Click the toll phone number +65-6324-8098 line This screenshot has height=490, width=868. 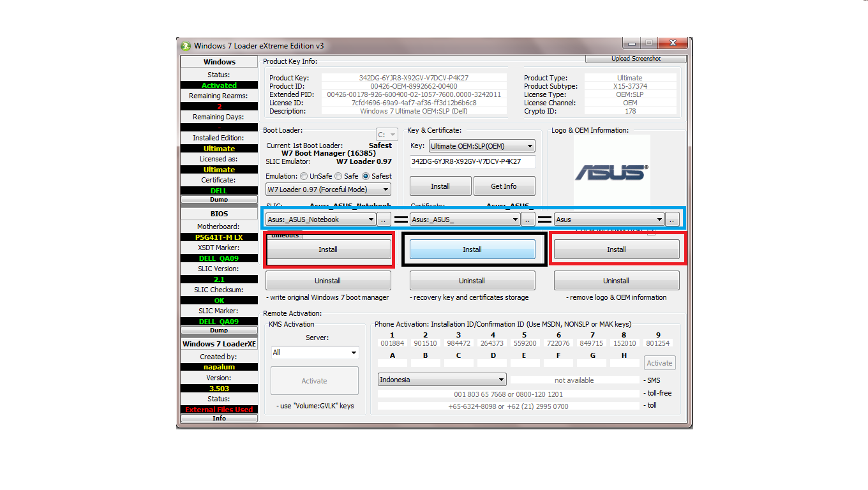pyautogui.click(x=508, y=406)
